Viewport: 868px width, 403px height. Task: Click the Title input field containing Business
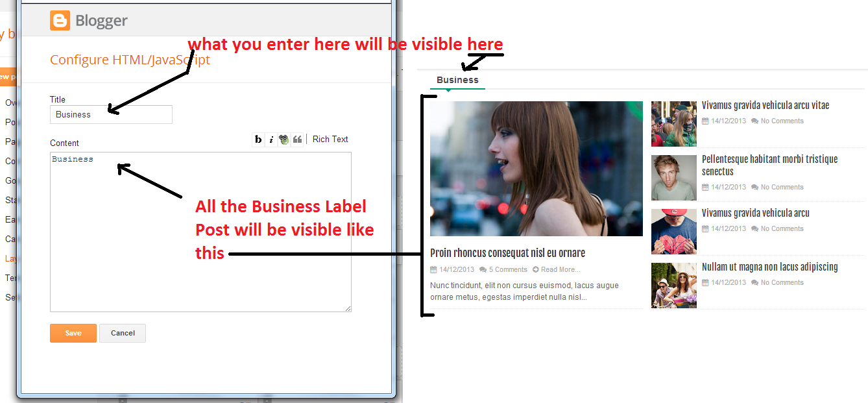pos(111,114)
